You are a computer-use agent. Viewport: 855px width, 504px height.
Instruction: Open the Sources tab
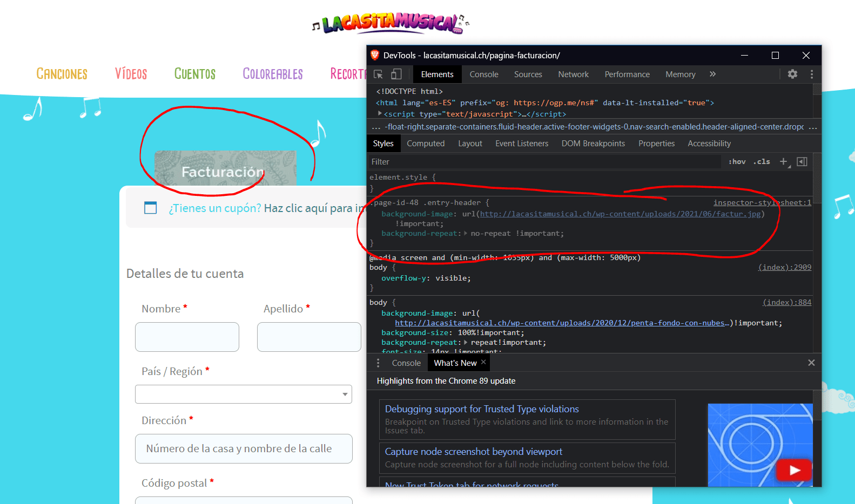pos(528,74)
